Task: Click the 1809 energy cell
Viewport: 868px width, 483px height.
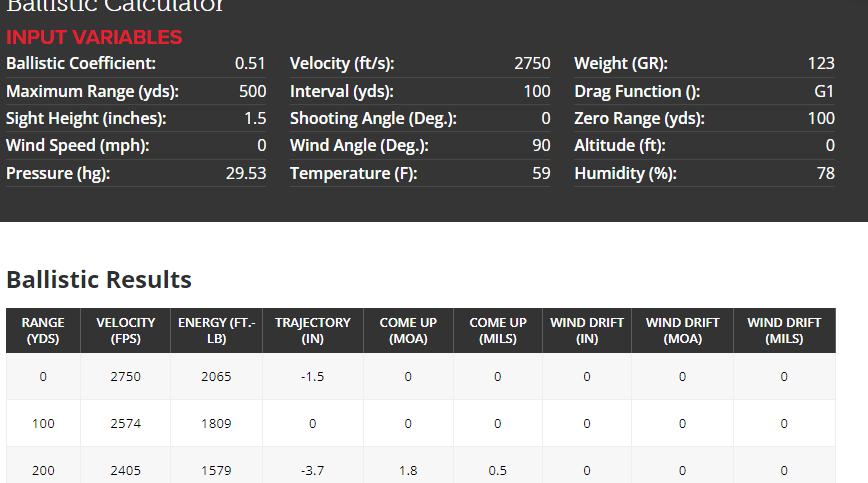Action: point(216,424)
